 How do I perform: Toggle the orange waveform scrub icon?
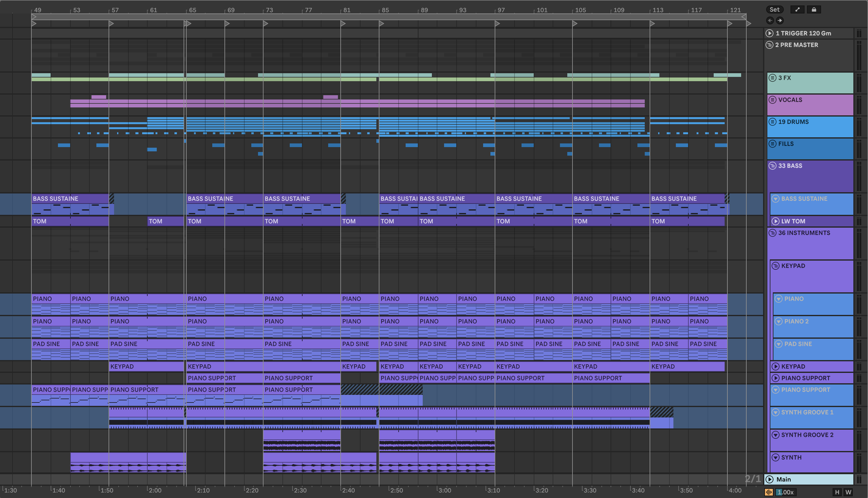coord(769,492)
